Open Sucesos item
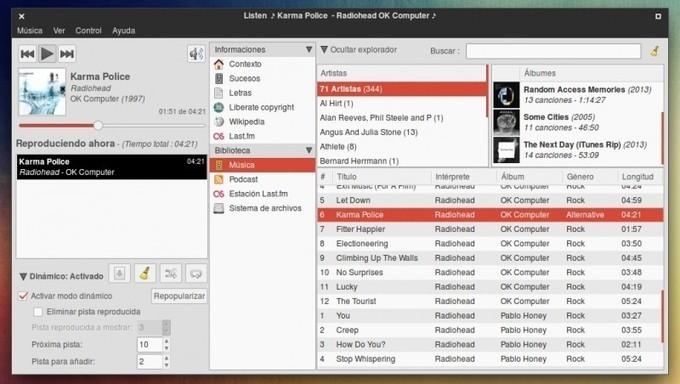The width and height of the screenshot is (680, 384). [262, 79]
